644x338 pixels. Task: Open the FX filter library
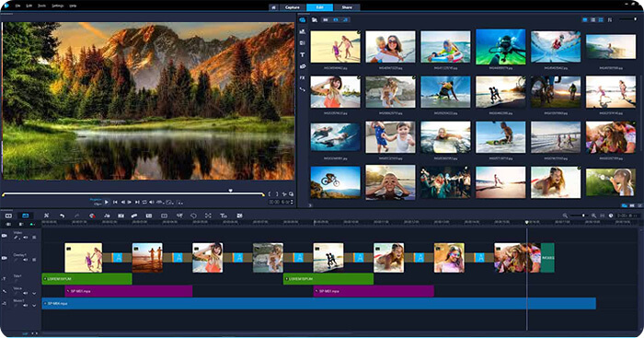pos(303,77)
